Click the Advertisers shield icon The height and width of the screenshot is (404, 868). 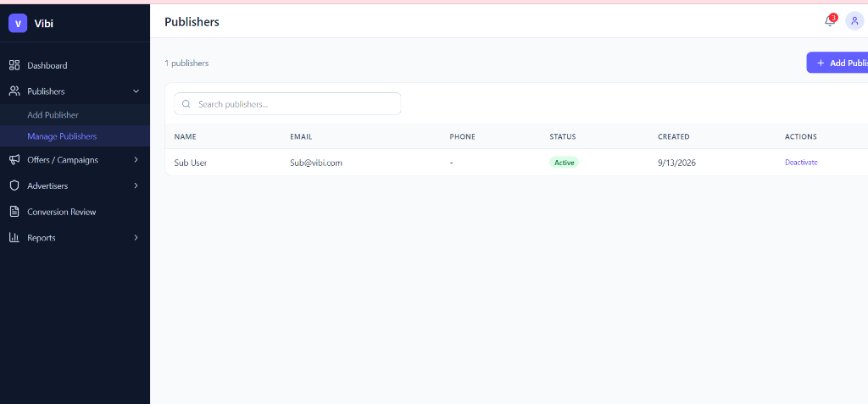(x=14, y=186)
